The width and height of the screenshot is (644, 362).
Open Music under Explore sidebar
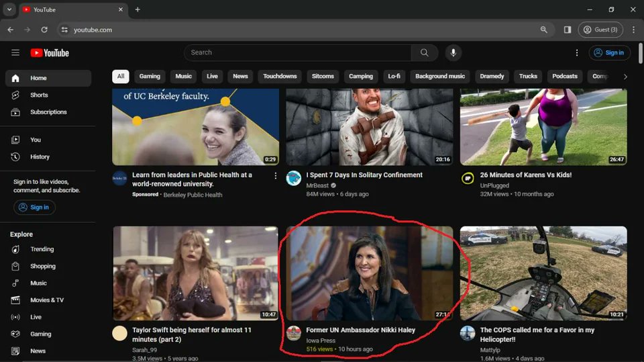pyautogui.click(x=48, y=283)
